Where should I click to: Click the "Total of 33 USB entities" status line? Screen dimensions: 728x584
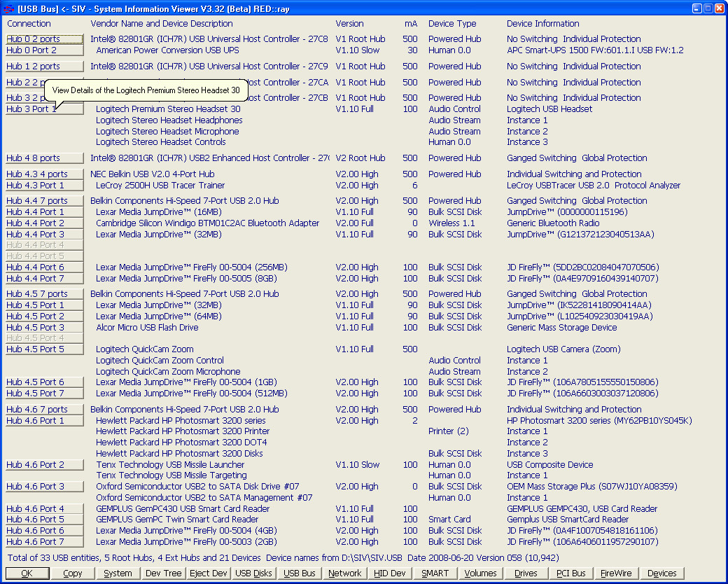[x=283, y=558]
